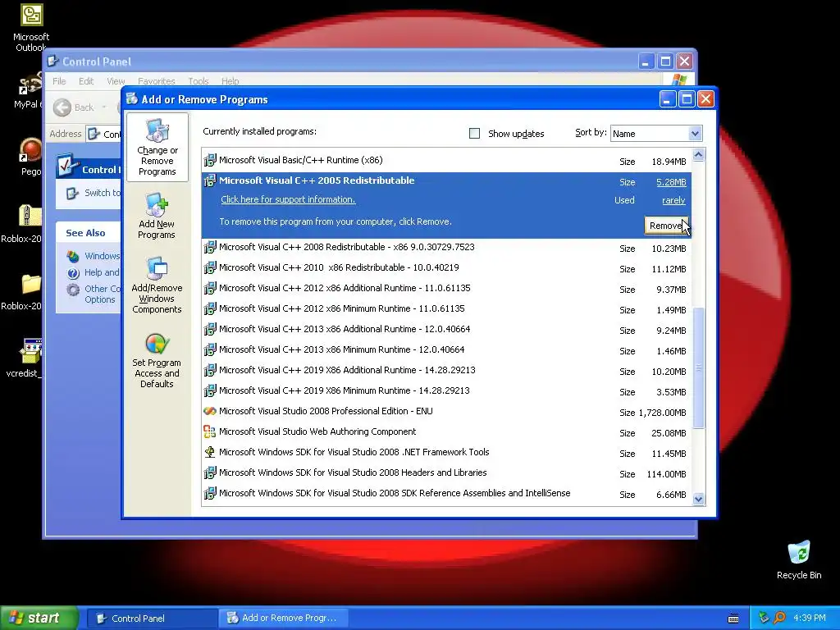Image resolution: width=840 pixels, height=630 pixels.
Task: Click here for support information link
Action: 288,199
